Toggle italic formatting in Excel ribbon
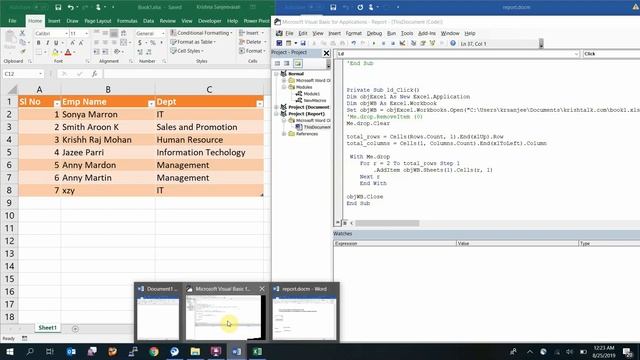The width and height of the screenshot is (640, 360). coord(47,43)
